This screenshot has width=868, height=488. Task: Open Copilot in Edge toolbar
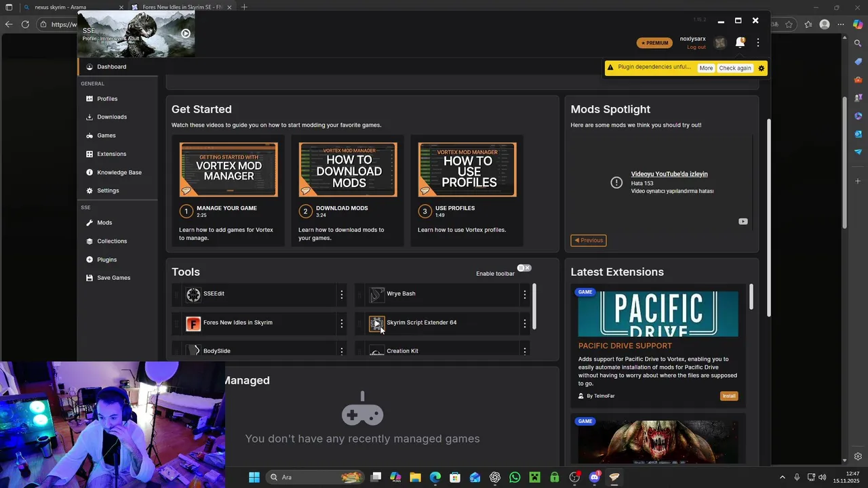click(x=858, y=24)
